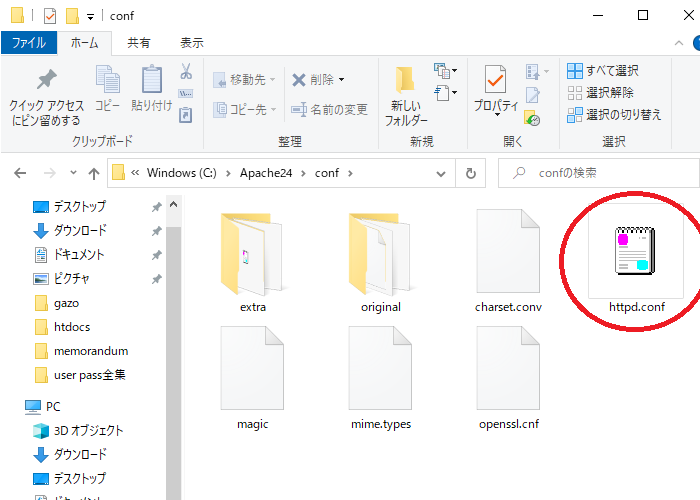Click すべて選択 to select all items
This screenshot has width=700, height=500.
603,71
